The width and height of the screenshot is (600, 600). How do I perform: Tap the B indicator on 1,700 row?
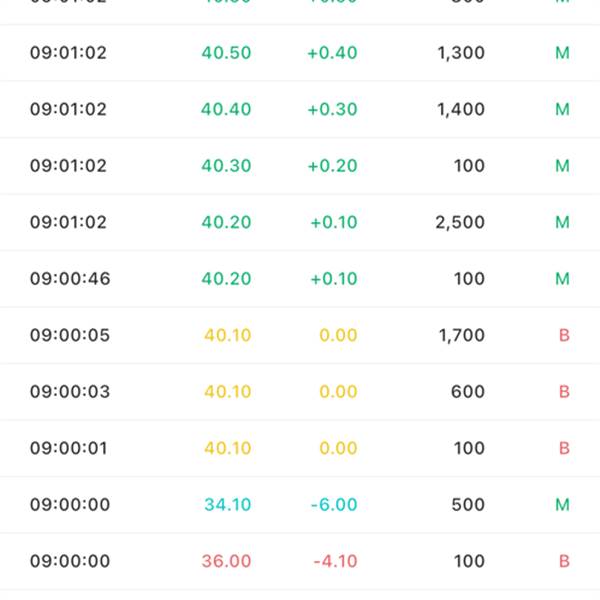tap(564, 335)
